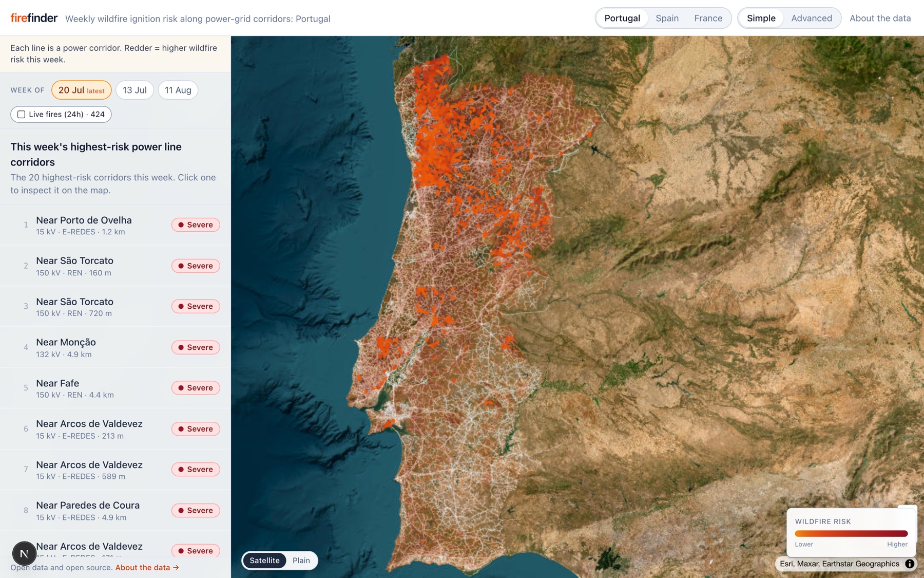This screenshot has height=578, width=924.
Task: Click the firefinder logo
Action: tap(34, 18)
